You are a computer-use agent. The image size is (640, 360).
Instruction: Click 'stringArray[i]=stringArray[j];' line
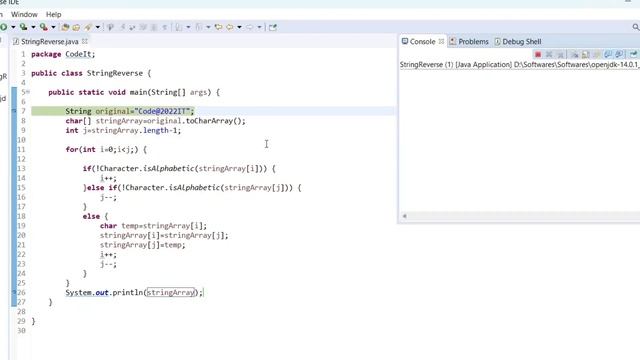(164, 236)
